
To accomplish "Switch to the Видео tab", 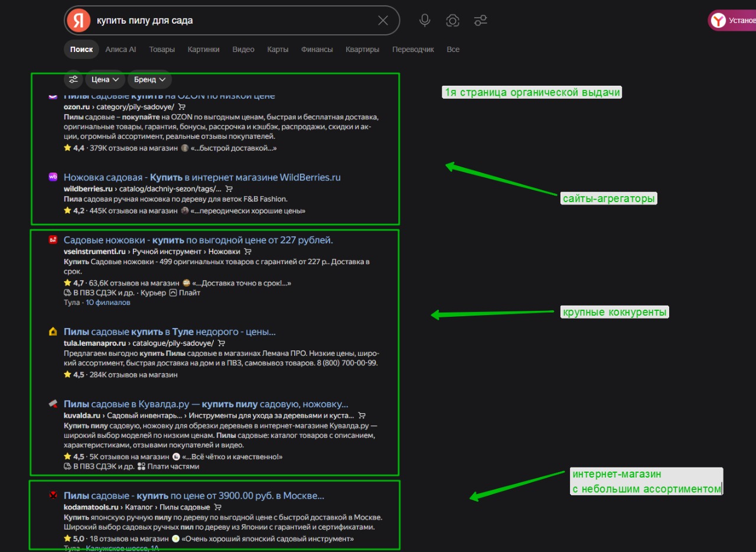I will pyautogui.click(x=243, y=50).
